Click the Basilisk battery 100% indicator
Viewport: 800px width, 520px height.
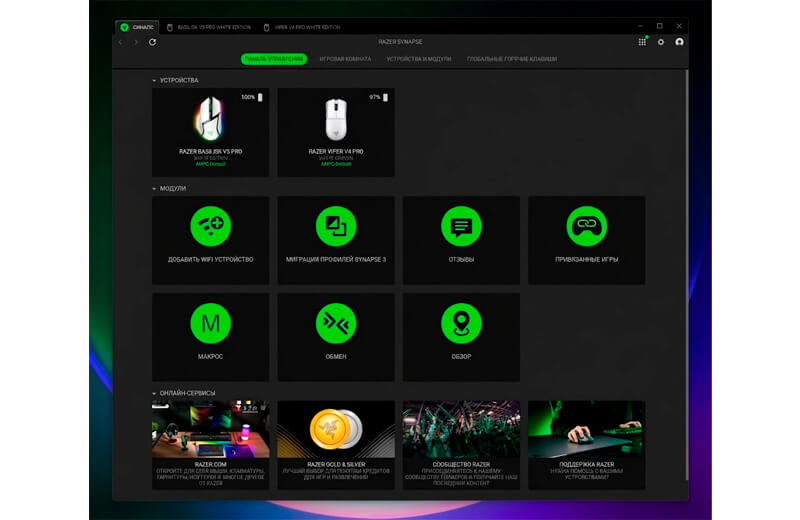[x=252, y=97]
